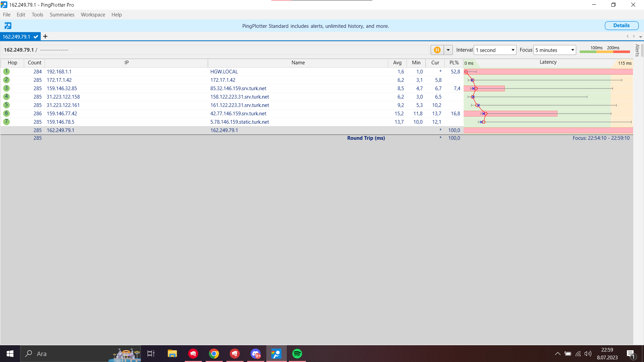Select the hop 3 row, 159.146.32.85
Viewport: 644px width, 362px height.
[x=62, y=88]
